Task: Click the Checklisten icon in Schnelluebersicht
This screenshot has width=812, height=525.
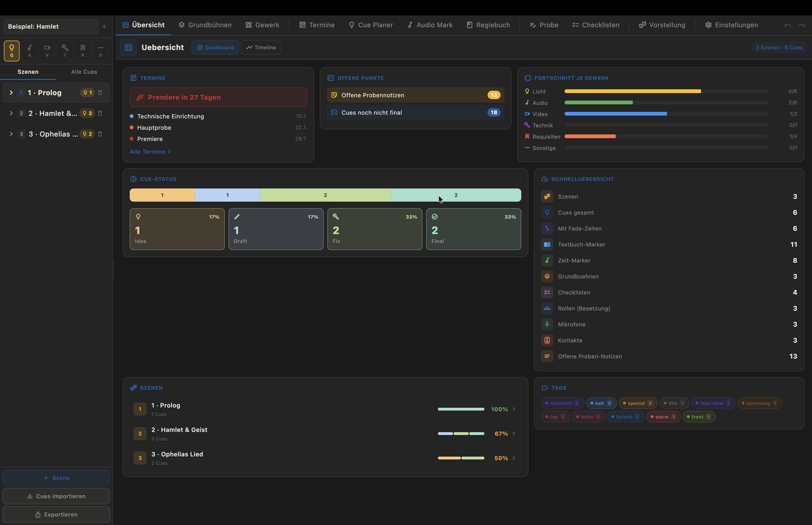Action: coord(547,293)
